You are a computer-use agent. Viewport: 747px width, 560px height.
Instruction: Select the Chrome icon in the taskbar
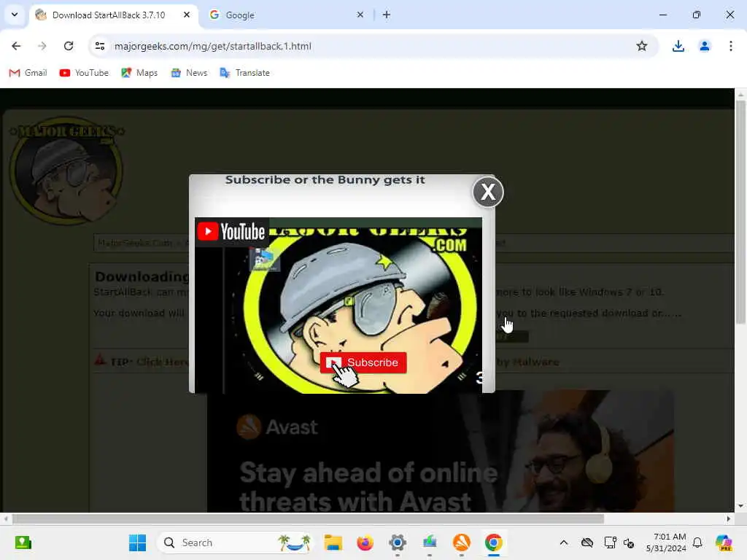pos(494,542)
